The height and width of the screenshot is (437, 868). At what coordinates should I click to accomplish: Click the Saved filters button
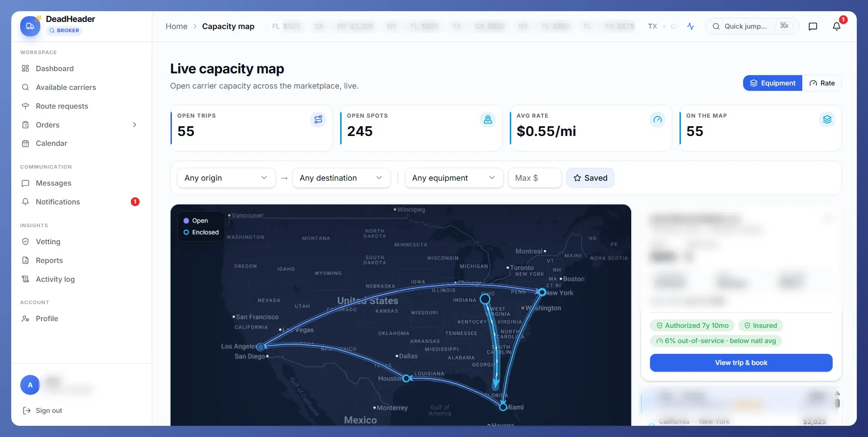pos(590,178)
